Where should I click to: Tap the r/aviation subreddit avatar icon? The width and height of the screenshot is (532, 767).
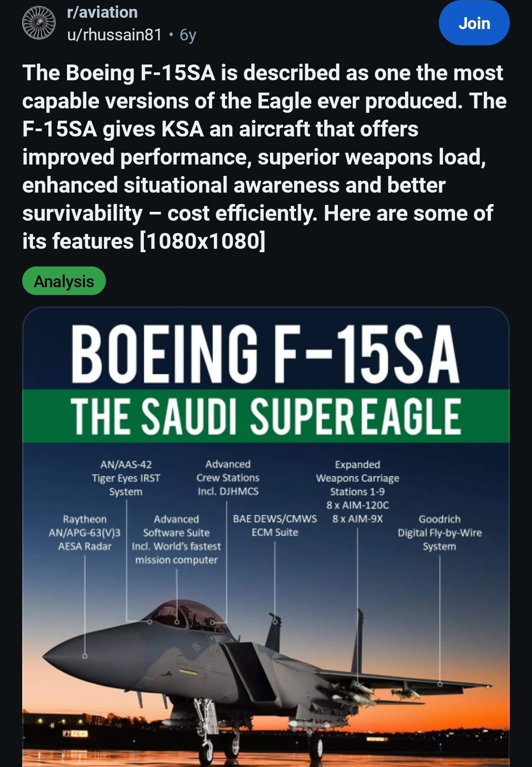coord(39,23)
